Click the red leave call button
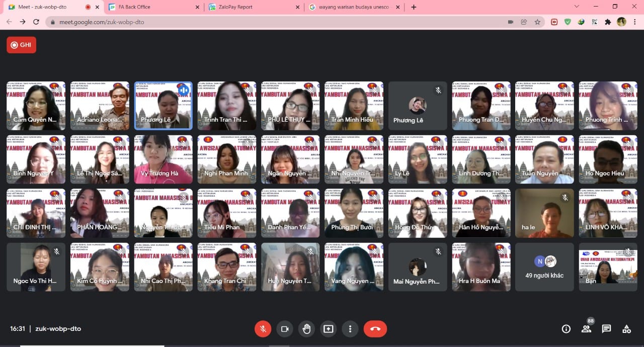This screenshot has height=347, width=644. click(375, 329)
